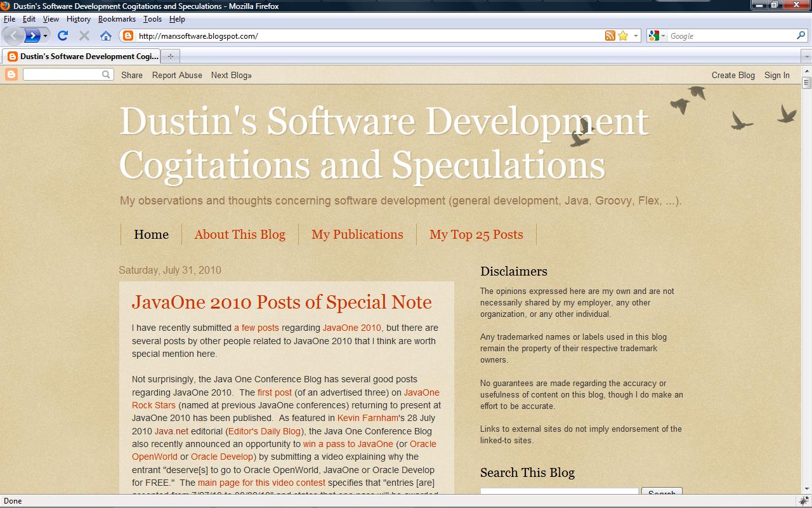Open the Tools menu
This screenshot has width=812, height=508.
click(152, 19)
